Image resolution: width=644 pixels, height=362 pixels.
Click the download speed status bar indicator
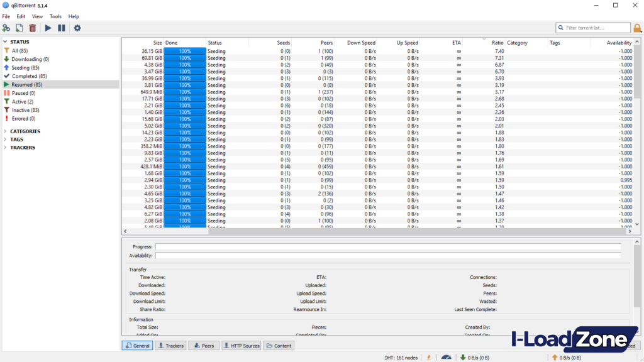tap(474, 358)
